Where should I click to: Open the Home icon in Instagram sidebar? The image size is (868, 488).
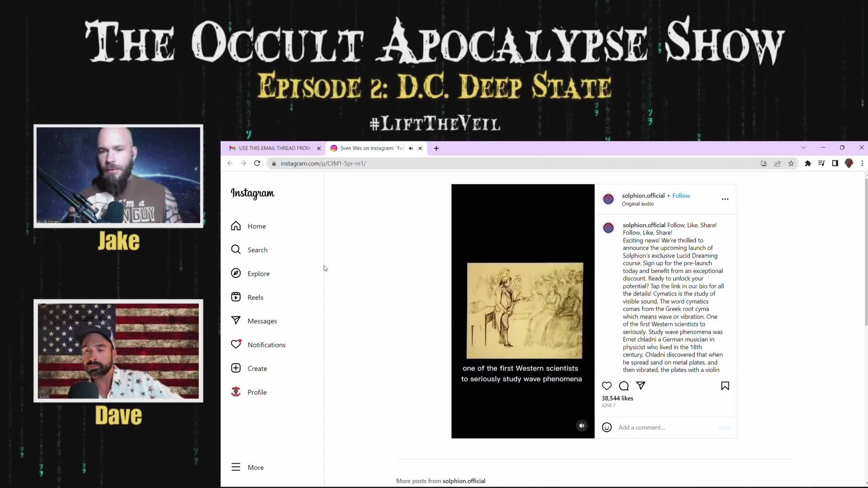click(x=236, y=226)
